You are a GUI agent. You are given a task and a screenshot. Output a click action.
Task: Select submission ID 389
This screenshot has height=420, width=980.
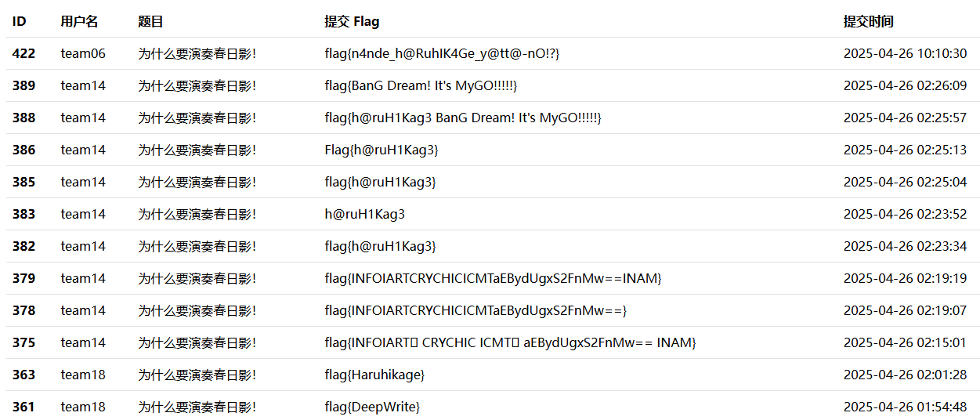(24, 86)
